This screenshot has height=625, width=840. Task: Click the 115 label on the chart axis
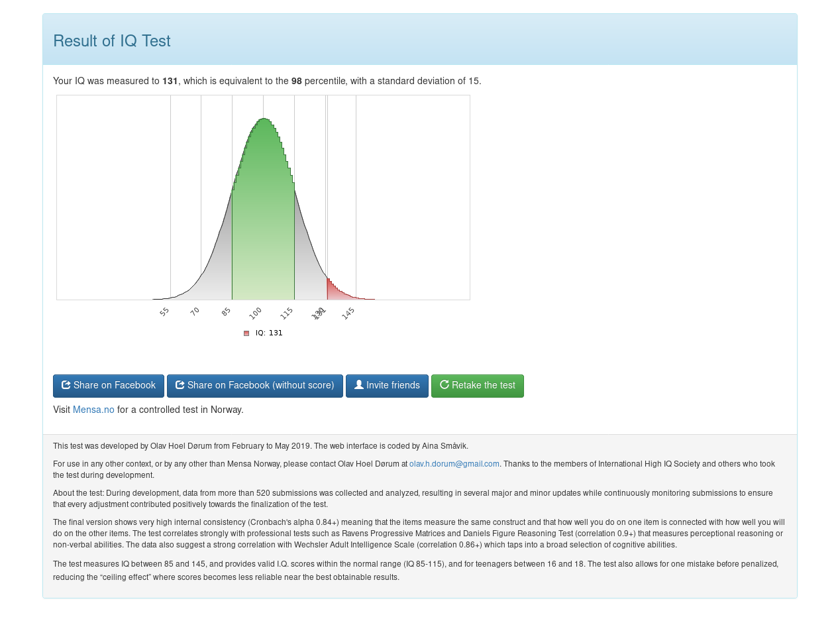287,313
